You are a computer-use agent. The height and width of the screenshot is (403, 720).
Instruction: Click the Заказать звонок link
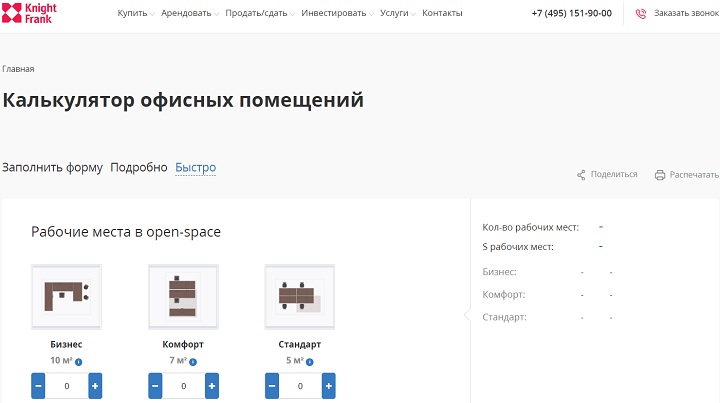tap(686, 13)
